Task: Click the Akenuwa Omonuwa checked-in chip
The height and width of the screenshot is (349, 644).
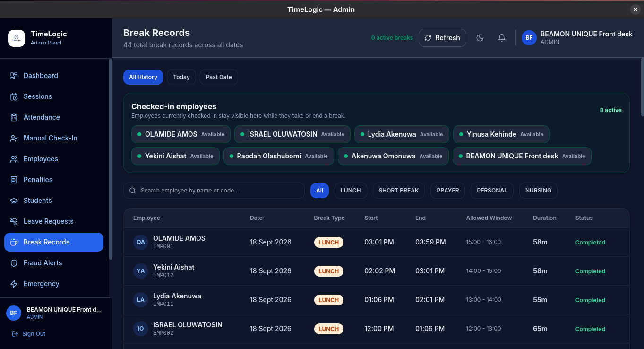Action: click(x=393, y=156)
